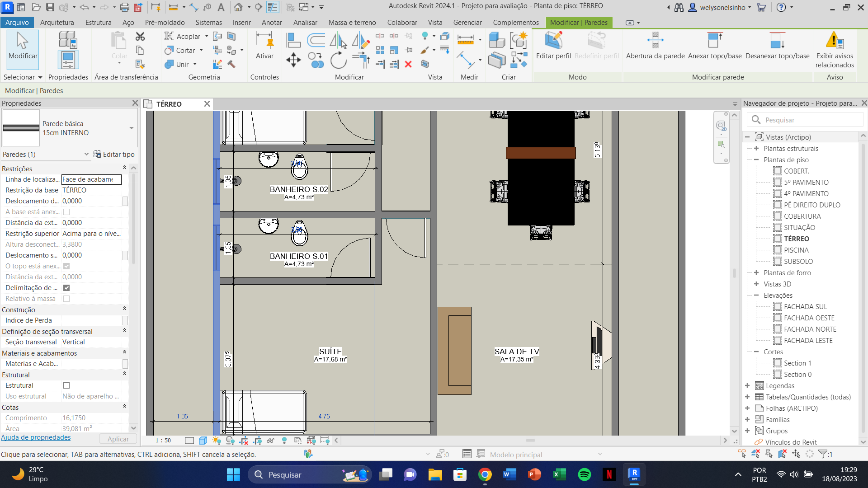Image resolution: width=868 pixels, height=488 pixels.
Task: Select the Abertura da parede tool
Action: click(x=655, y=41)
